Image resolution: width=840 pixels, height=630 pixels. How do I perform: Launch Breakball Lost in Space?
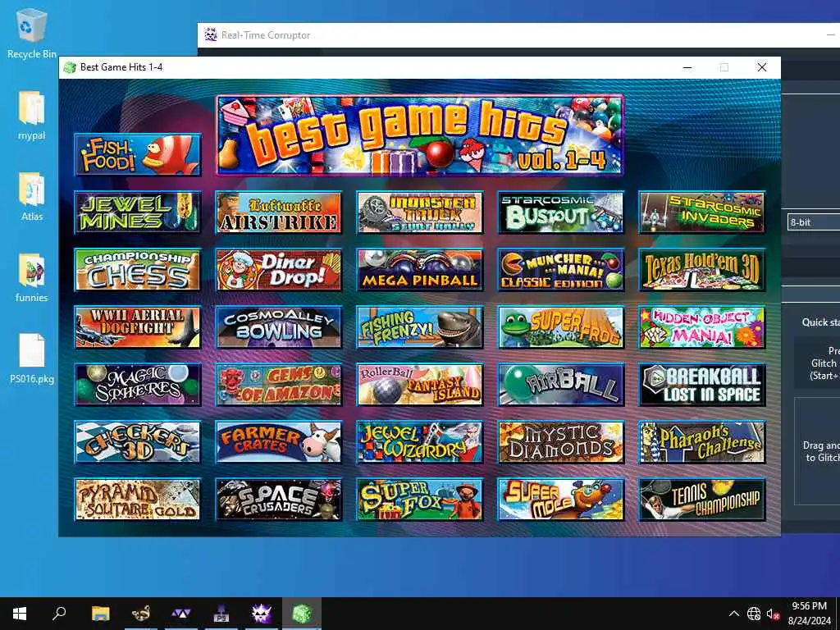click(x=702, y=385)
